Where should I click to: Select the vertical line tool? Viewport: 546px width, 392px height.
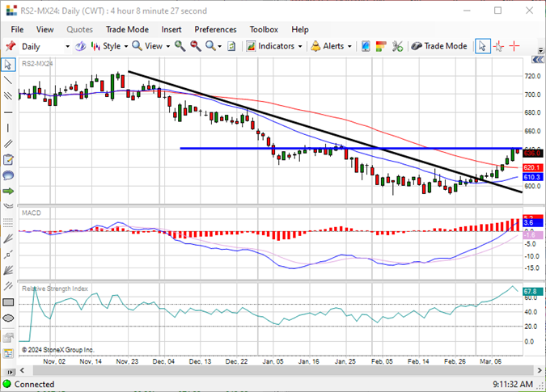pyautogui.click(x=8, y=128)
